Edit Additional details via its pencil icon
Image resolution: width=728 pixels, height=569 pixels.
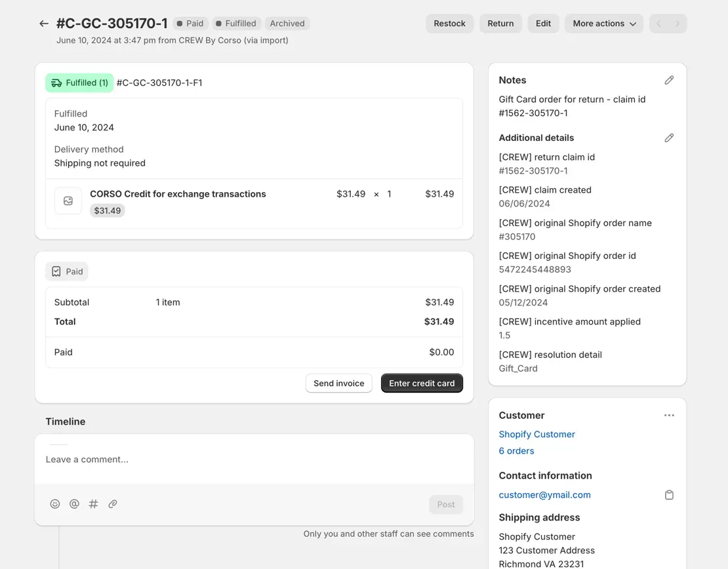[x=669, y=138]
